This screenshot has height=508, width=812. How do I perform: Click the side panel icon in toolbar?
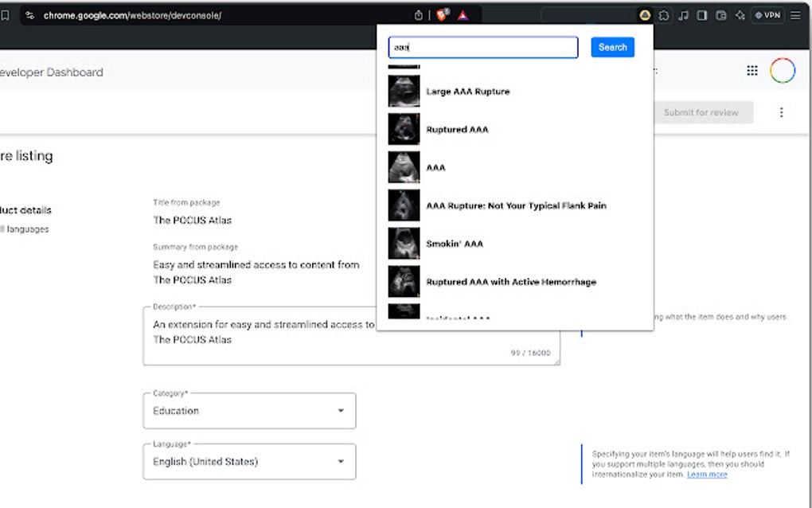coord(701,15)
